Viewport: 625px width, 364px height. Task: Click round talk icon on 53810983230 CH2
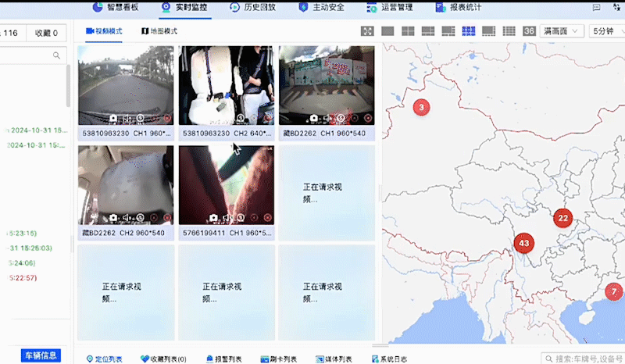point(241,119)
